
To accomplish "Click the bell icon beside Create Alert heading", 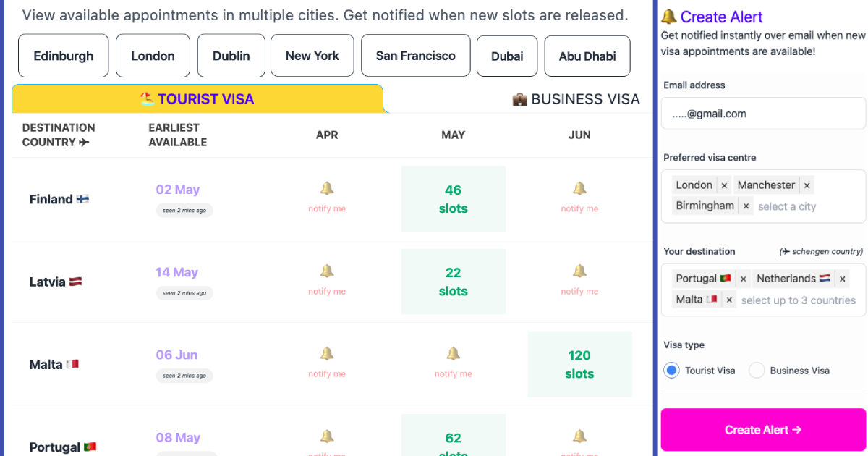I will 669,17.
